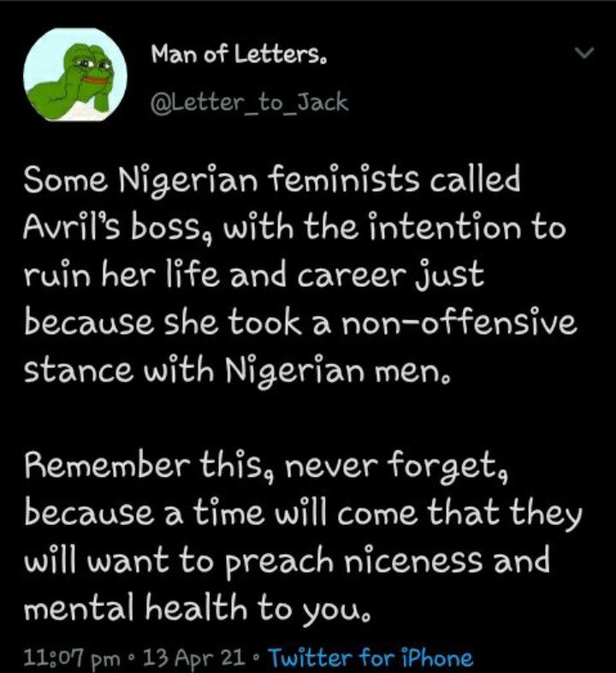Screen dimensions: 616x673
Task: Tap the line 'stance with Nigerian men.'
Action: pos(237,371)
